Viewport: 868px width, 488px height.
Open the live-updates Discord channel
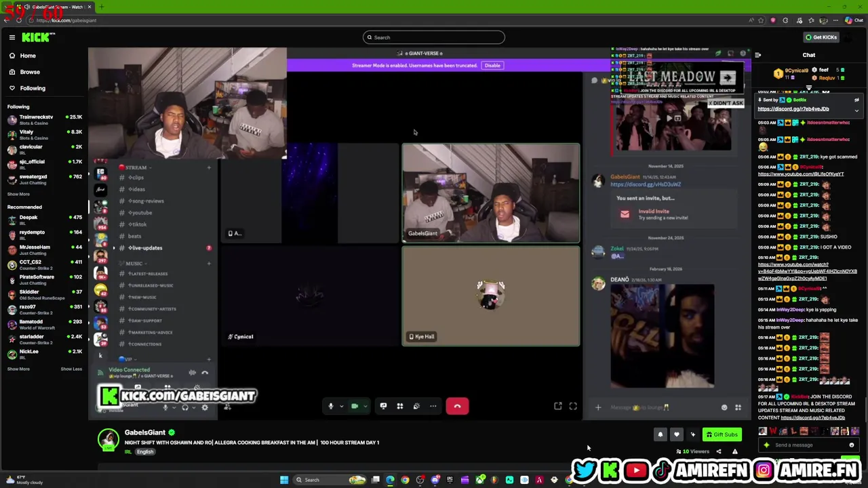coord(145,248)
